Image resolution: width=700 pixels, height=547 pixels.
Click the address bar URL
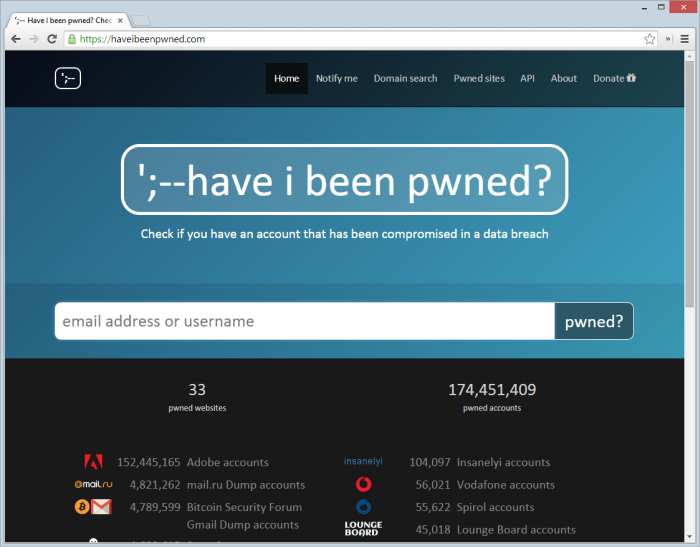(x=142, y=39)
